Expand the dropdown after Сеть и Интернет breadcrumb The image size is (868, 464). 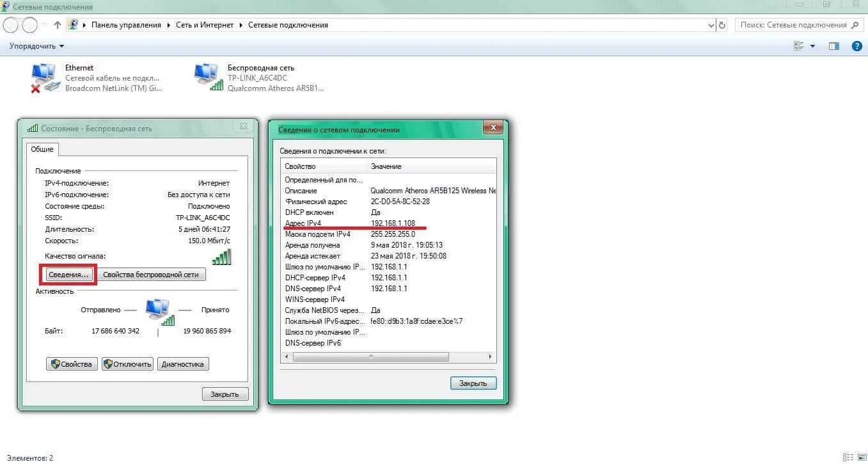[x=241, y=25]
